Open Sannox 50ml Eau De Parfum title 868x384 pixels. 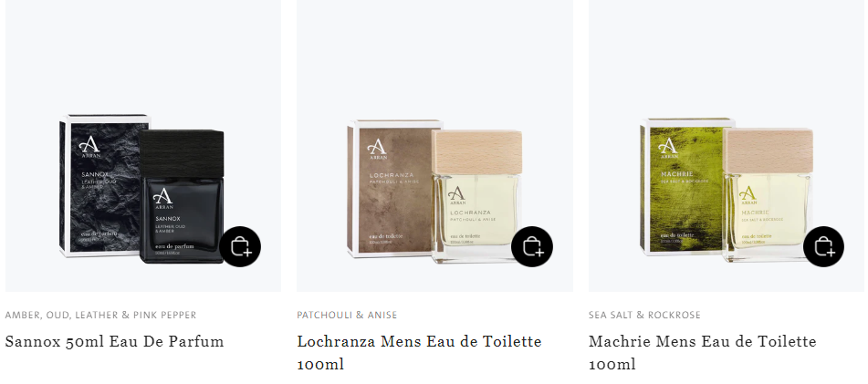point(115,341)
